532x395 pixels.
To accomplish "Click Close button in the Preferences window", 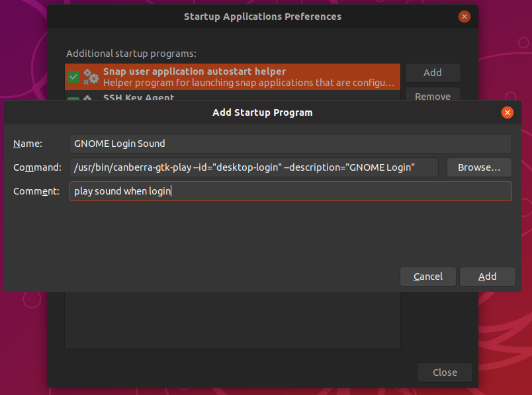I will point(445,373).
